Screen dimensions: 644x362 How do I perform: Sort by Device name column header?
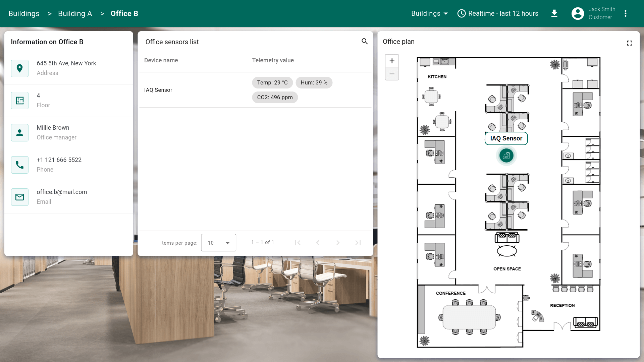[x=161, y=60]
